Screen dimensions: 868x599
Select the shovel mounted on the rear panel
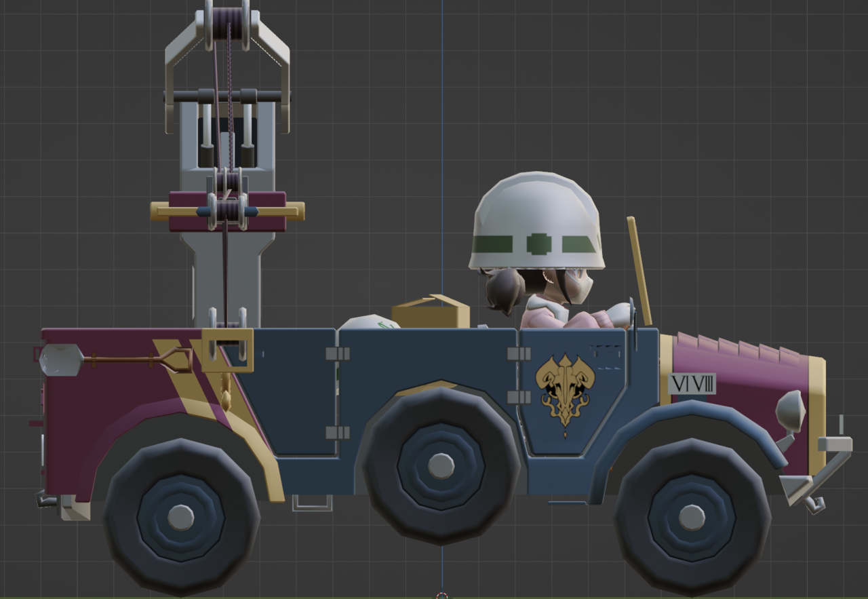coord(115,358)
